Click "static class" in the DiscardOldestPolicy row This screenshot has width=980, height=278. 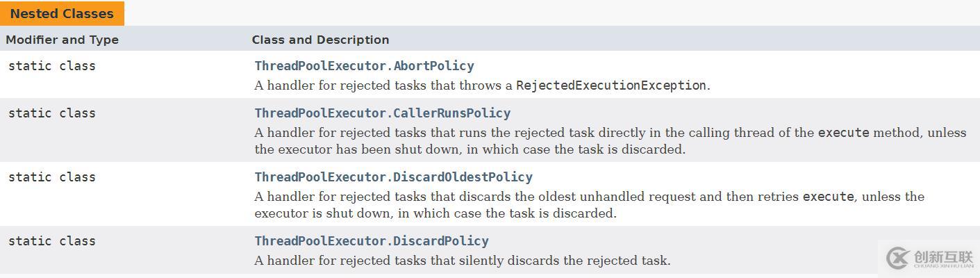point(52,177)
